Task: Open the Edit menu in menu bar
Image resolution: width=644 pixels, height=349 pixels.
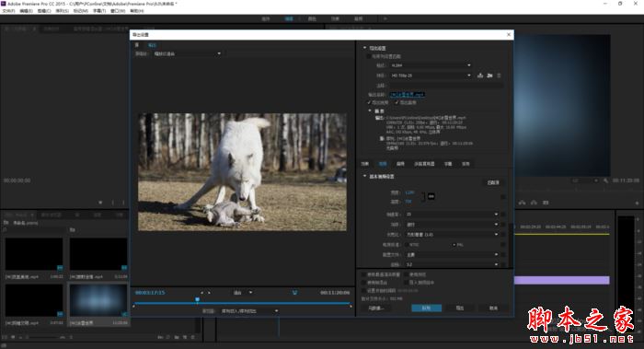Action: 27,11
